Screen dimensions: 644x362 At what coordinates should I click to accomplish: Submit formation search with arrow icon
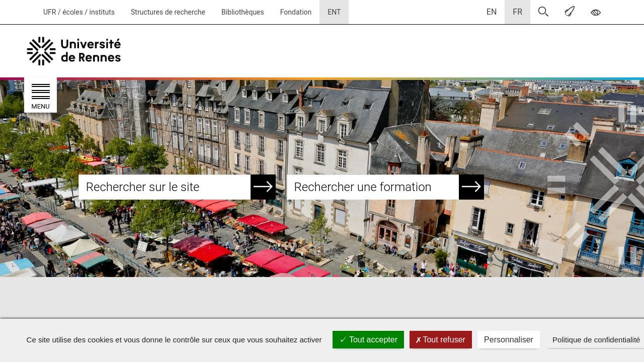[x=471, y=187]
